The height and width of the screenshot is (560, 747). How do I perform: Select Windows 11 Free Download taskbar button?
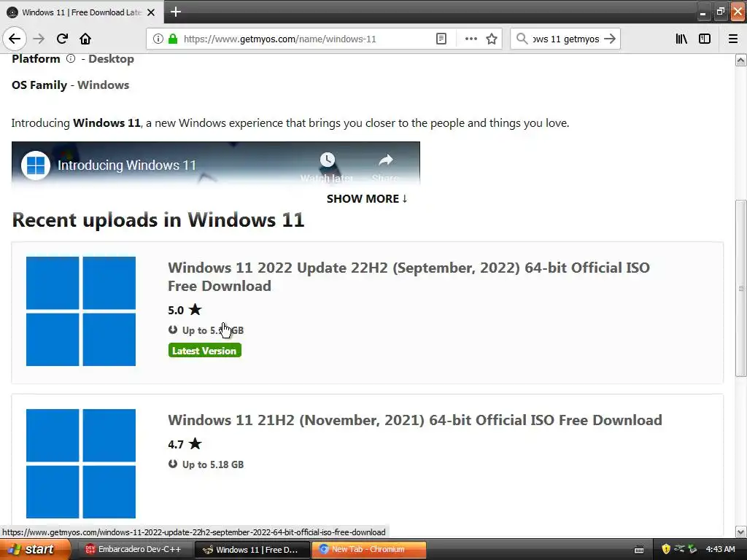click(x=252, y=550)
